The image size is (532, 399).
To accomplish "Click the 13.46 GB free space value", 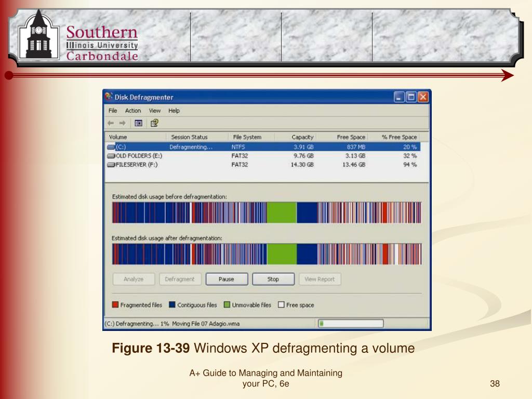I will point(354,165).
